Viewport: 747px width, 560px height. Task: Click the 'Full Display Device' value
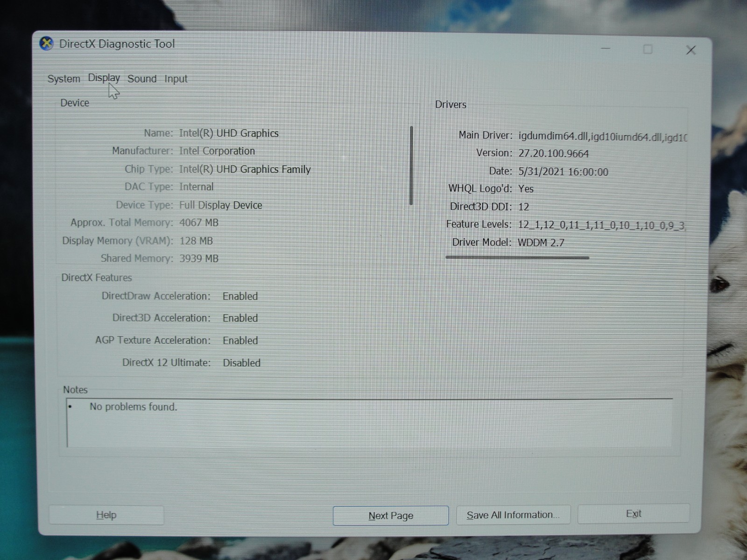pos(221,205)
